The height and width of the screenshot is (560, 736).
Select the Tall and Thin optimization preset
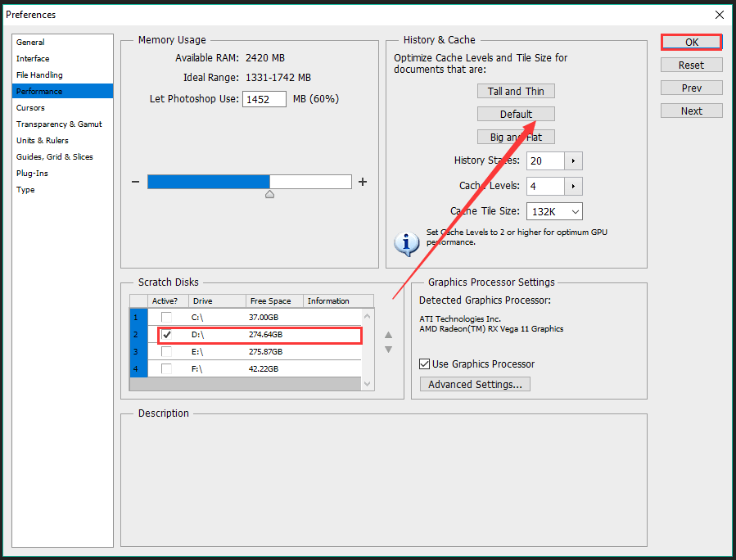(516, 91)
